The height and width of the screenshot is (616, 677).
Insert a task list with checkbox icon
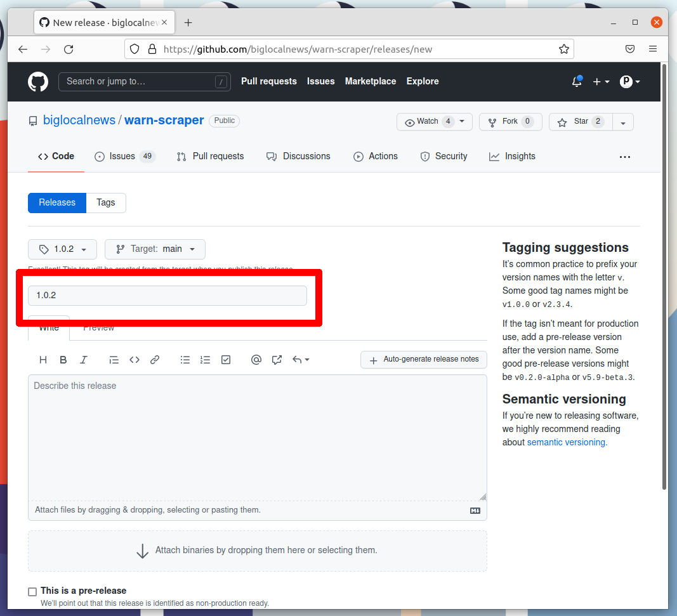point(226,360)
